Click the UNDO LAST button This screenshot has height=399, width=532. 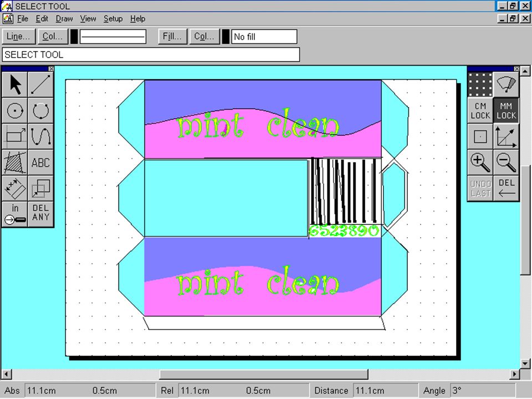pos(480,188)
